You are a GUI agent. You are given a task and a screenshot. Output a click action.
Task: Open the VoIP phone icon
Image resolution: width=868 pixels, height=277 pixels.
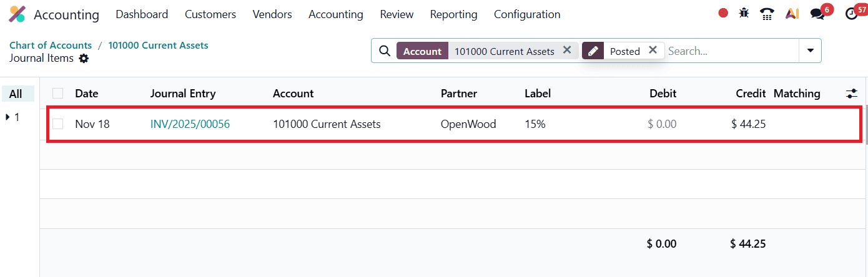click(767, 14)
